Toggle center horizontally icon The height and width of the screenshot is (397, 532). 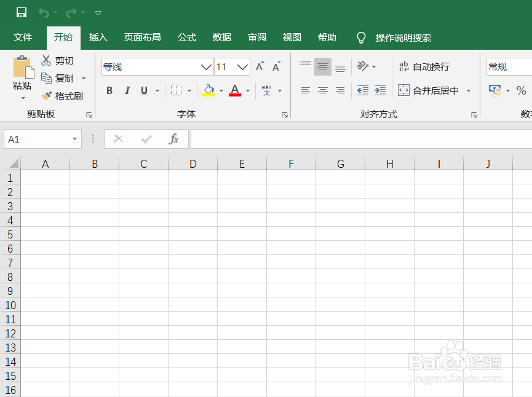[x=323, y=90]
